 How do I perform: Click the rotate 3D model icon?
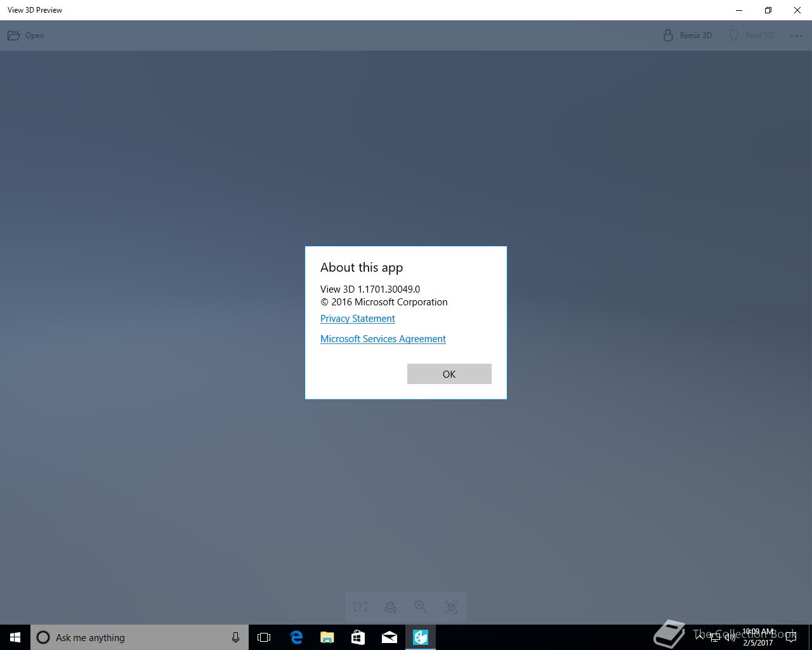[x=391, y=607]
